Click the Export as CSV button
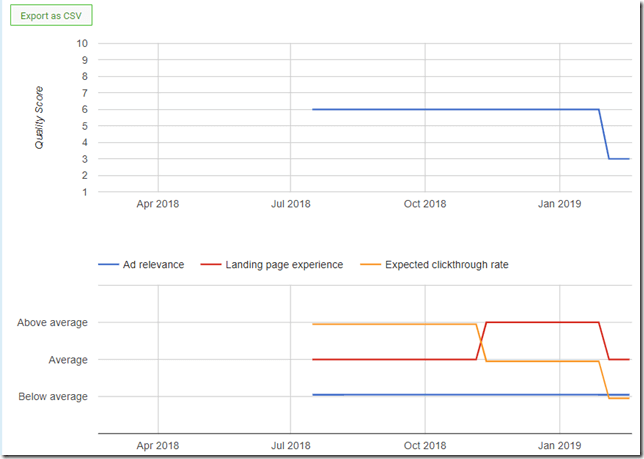Viewport: 644px width, 459px height. [51, 17]
